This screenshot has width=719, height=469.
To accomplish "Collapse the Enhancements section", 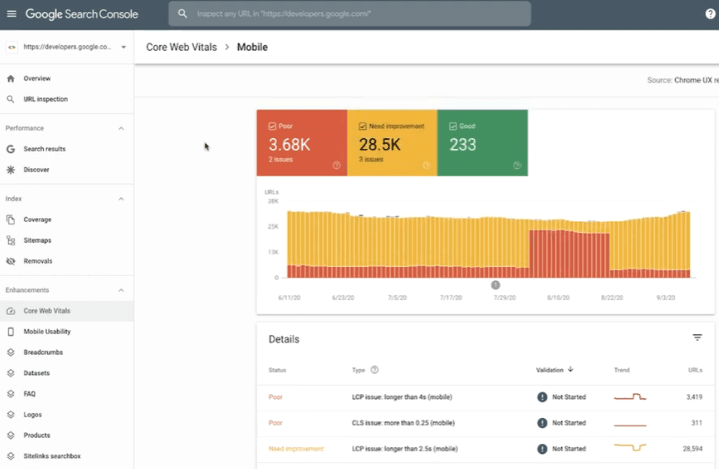I will coord(121,290).
